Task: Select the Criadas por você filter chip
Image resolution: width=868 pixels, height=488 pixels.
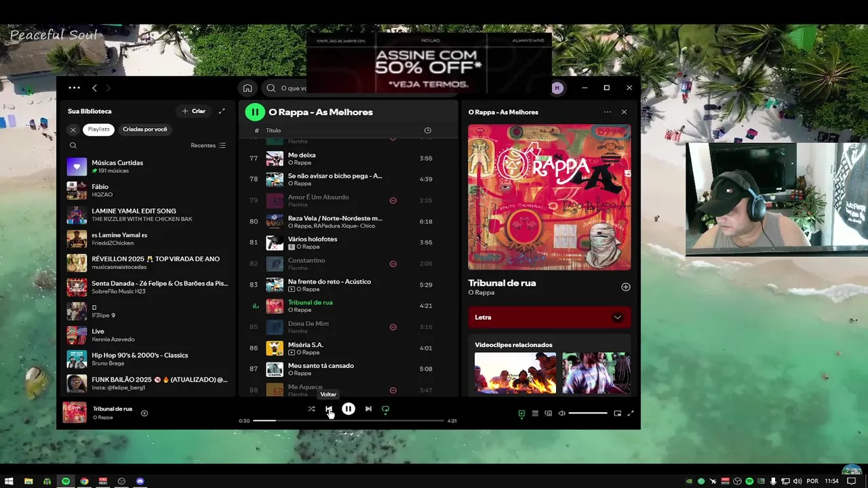Action: pos(145,129)
